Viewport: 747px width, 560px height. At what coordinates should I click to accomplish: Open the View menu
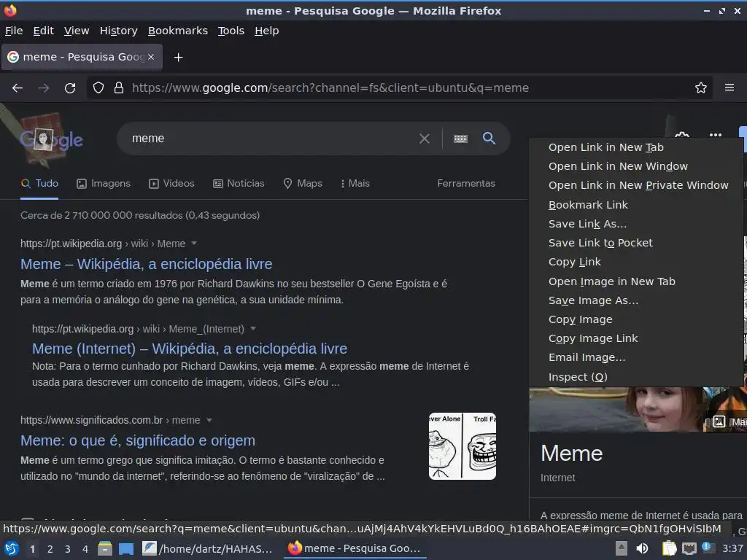pos(77,31)
